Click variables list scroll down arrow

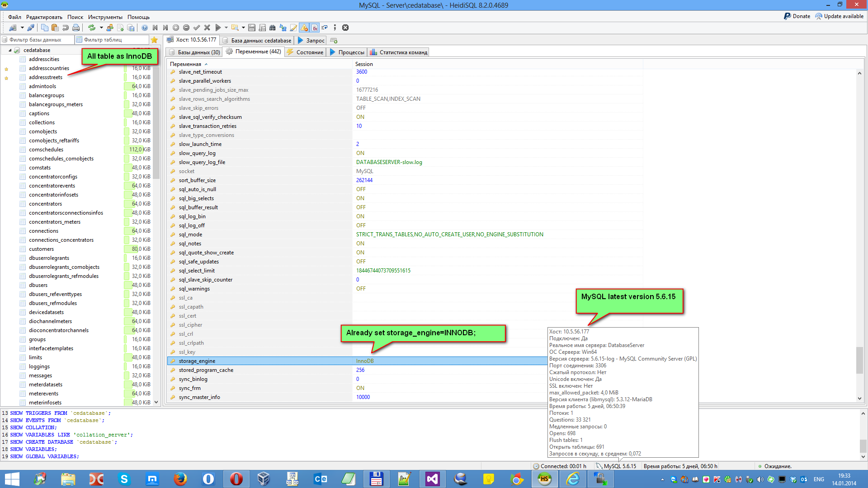click(859, 399)
